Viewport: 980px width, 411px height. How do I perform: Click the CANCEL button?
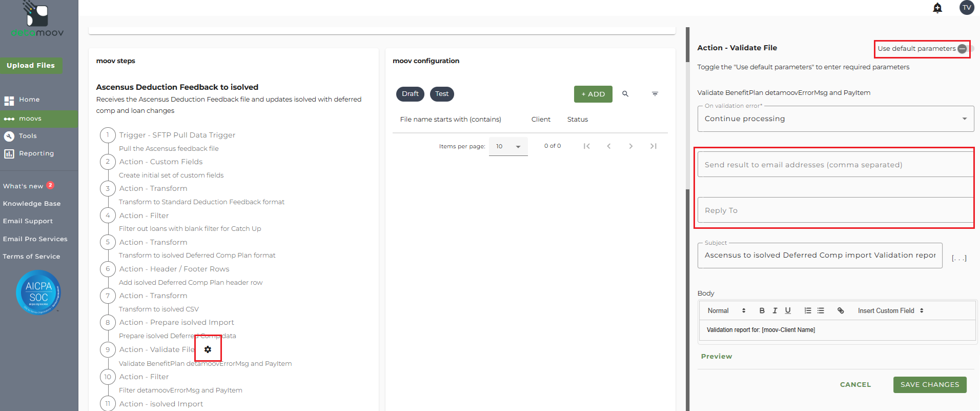pyautogui.click(x=855, y=385)
